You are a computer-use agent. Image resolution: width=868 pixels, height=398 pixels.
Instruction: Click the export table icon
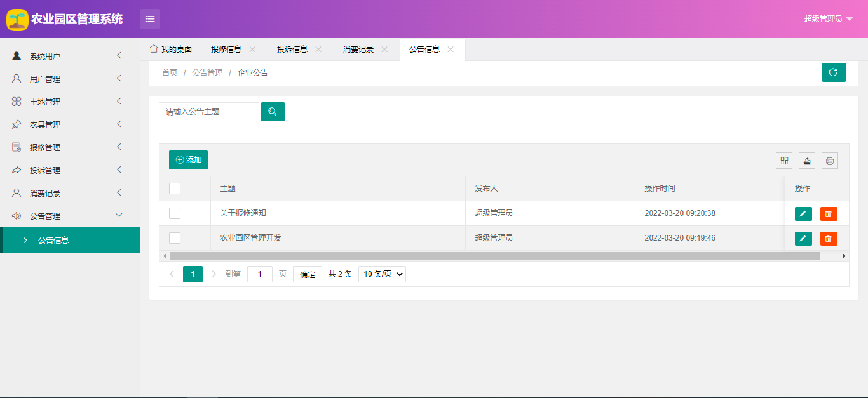pyautogui.click(x=807, y=161)
